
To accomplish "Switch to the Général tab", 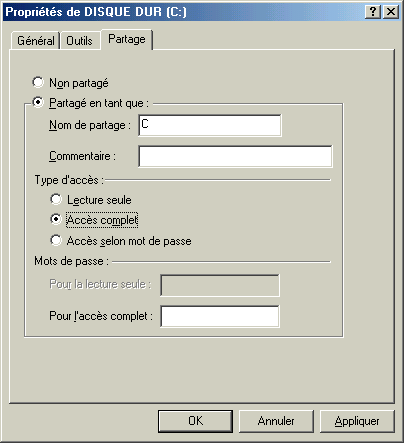I will coord(36,41).
